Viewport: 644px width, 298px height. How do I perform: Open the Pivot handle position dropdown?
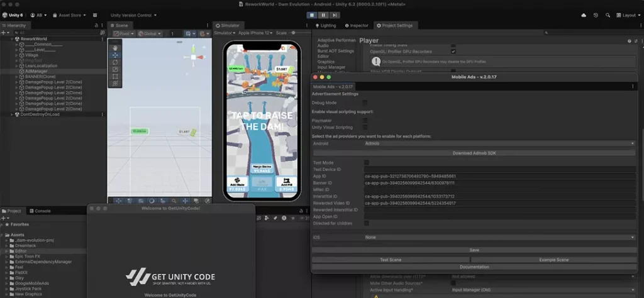(x=124, y=34)
